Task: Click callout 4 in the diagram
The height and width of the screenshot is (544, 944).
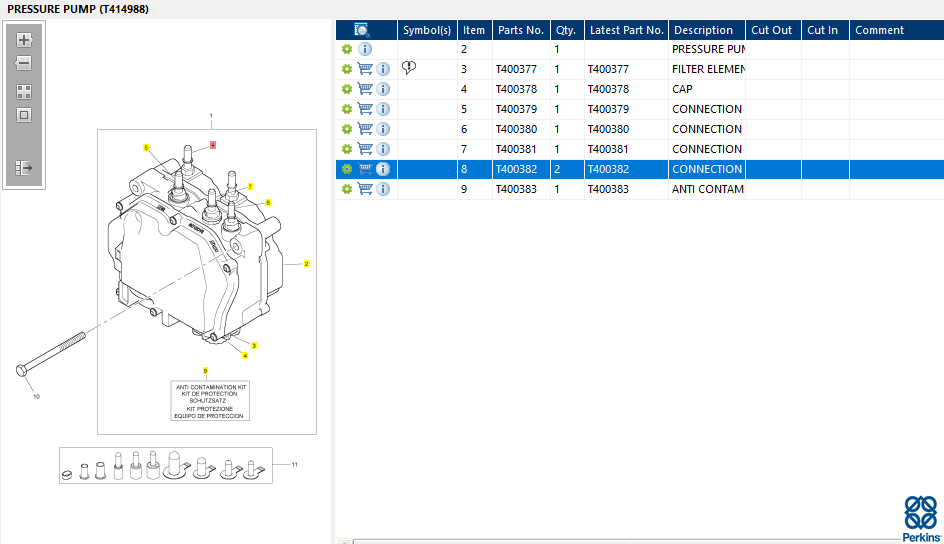Action: [244, 356]
